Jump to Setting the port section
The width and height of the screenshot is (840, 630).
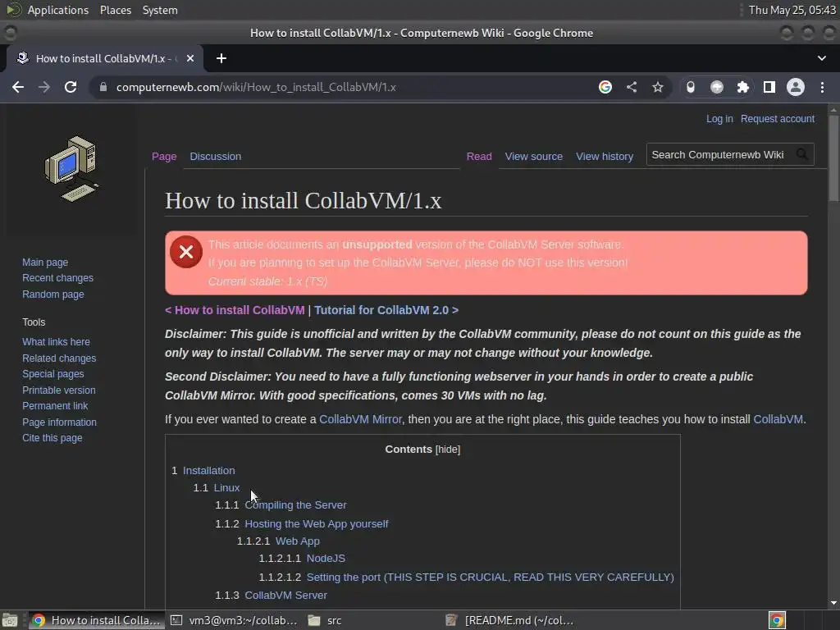pos(491,577)
